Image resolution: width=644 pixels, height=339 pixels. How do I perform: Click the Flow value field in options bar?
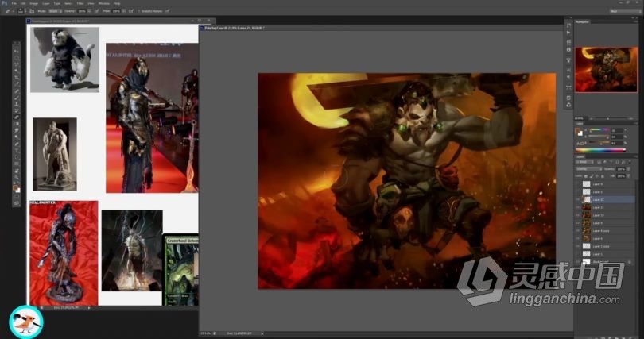click(116, 11)
